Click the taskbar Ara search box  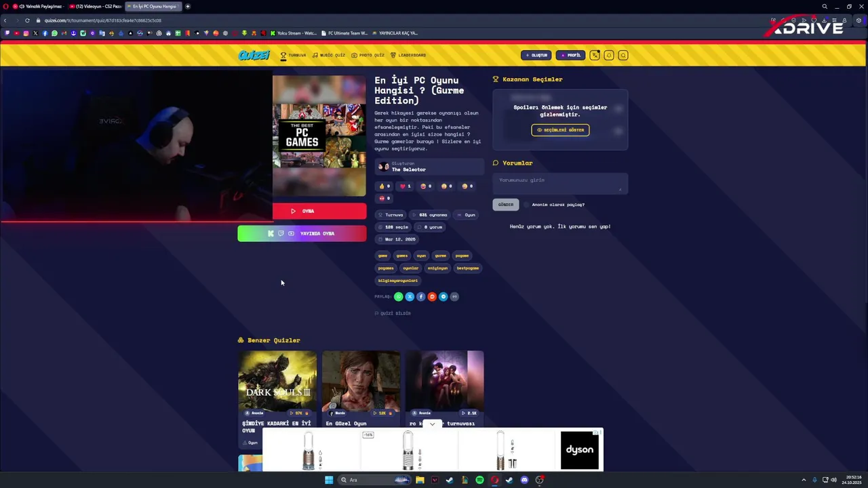coord(375,480)
